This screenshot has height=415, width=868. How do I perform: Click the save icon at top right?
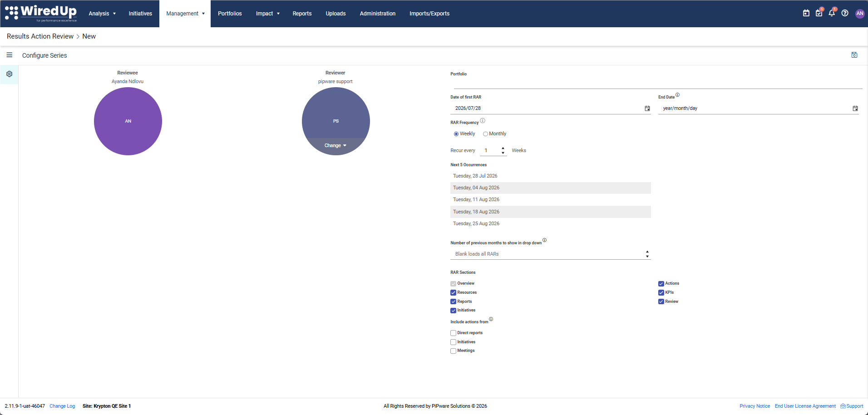(854, 55)
